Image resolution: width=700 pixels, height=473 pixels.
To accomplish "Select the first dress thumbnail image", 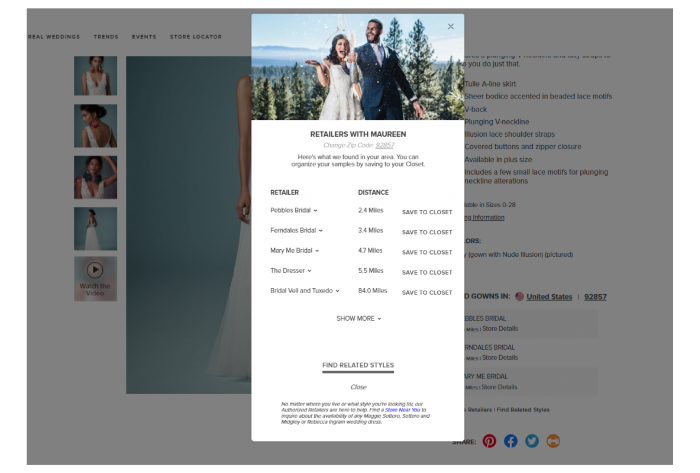I will tap(95, 76).
